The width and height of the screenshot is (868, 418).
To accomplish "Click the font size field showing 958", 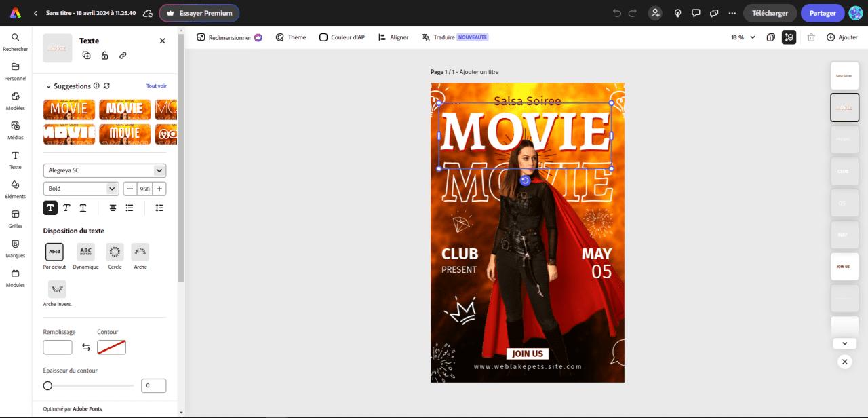I will [x=144, y=189].
